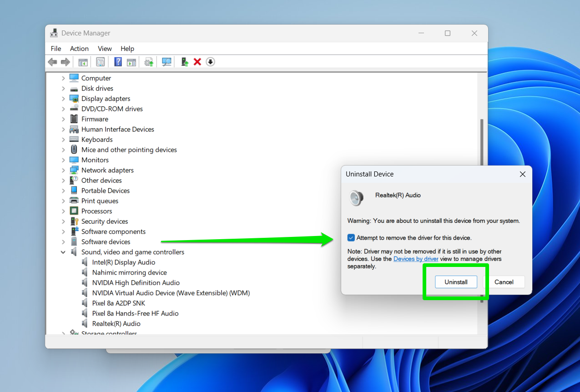Screen dimensions: 580x392
Task: Select the Firmware label
Action: (x=95, y=119)
